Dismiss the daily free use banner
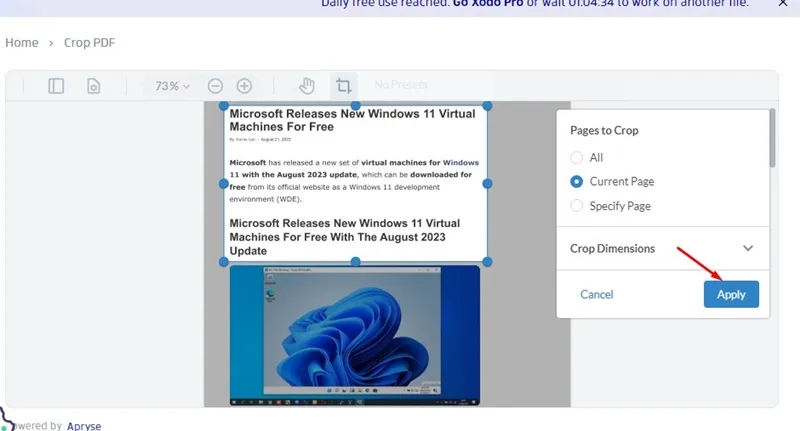800x431 pixels. (783, 3)
